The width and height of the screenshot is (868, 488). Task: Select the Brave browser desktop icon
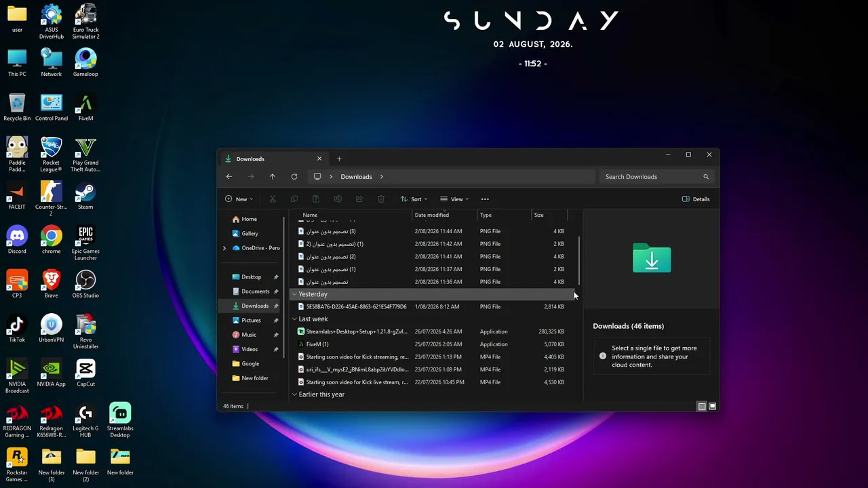click(52, 284)
